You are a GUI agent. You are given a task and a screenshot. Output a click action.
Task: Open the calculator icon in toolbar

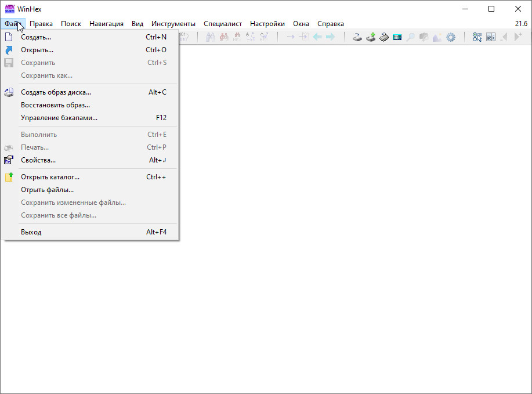click(397, 37)
